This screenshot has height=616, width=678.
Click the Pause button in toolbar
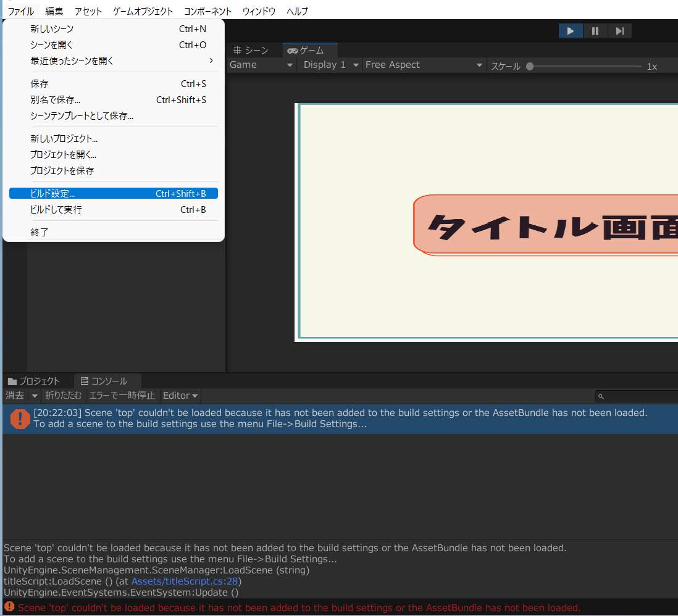595,31
